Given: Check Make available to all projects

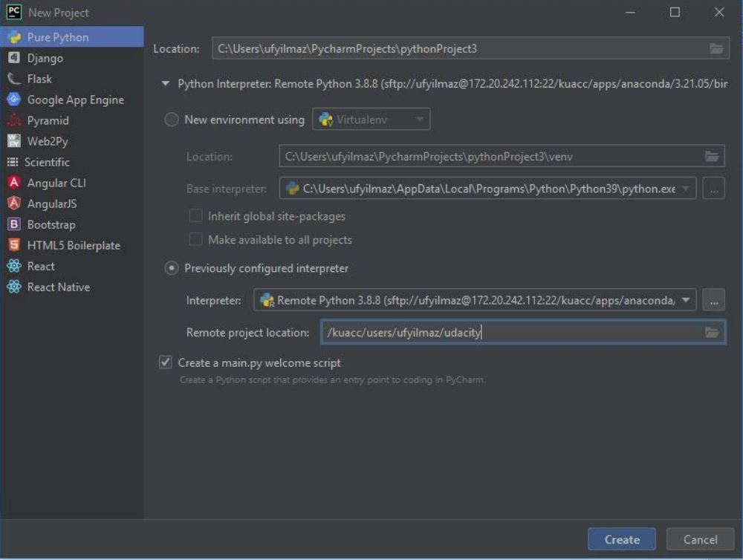Looking at the screenshot, I should tap(195, 239).
